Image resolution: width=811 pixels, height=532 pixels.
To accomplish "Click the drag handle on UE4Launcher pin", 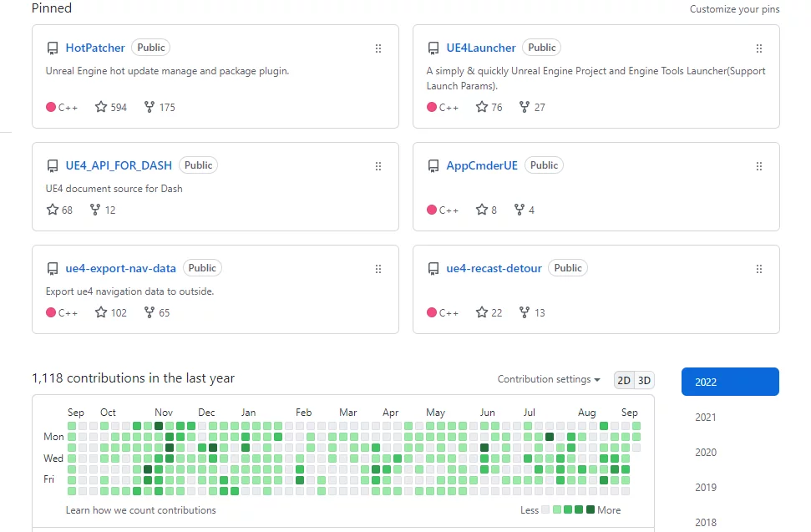I will [x=758, y=48].
